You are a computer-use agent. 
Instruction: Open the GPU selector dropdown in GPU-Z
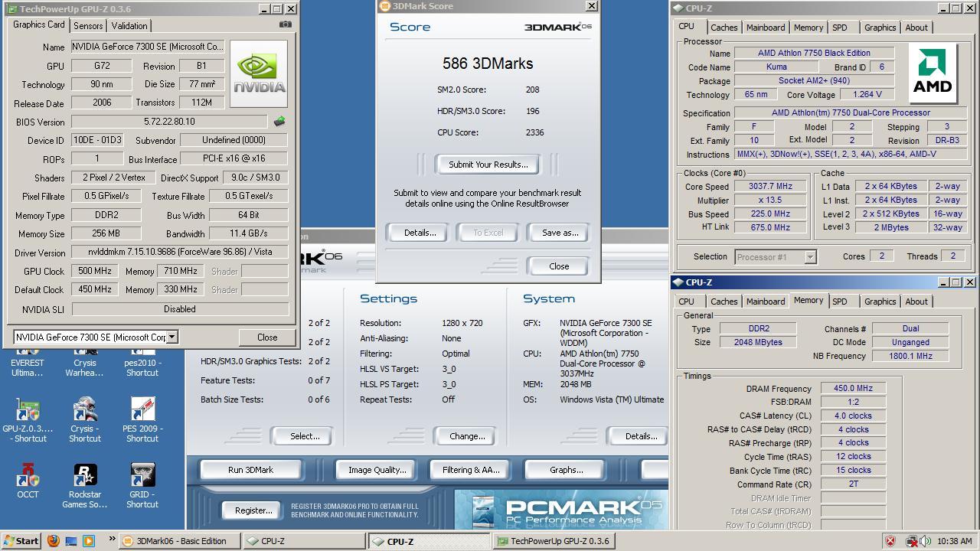pyautogui.click(x=172, y=337)
